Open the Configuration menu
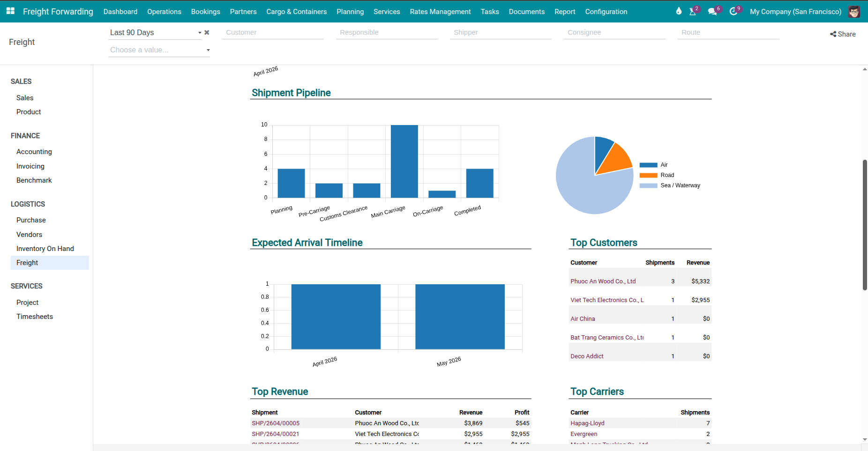The image size is (868, 451). pyautogui.click(x=606, y=11)
